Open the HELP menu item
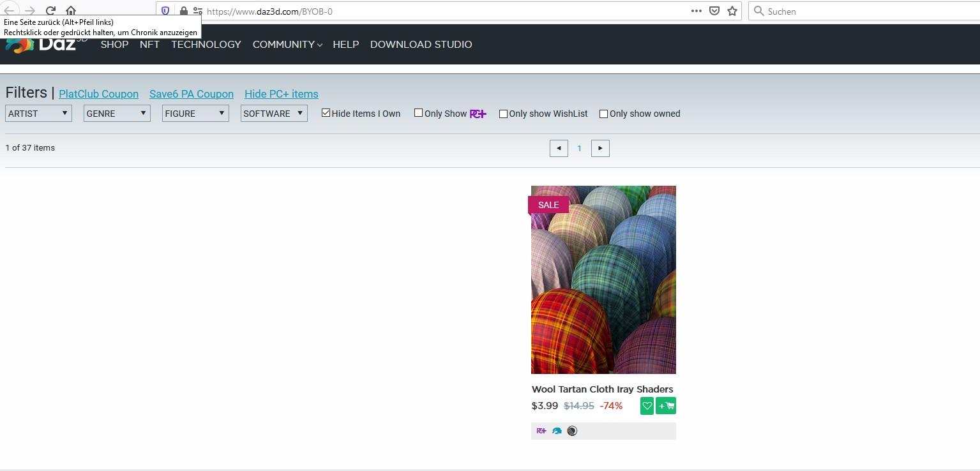 click(x=346, y=45)
